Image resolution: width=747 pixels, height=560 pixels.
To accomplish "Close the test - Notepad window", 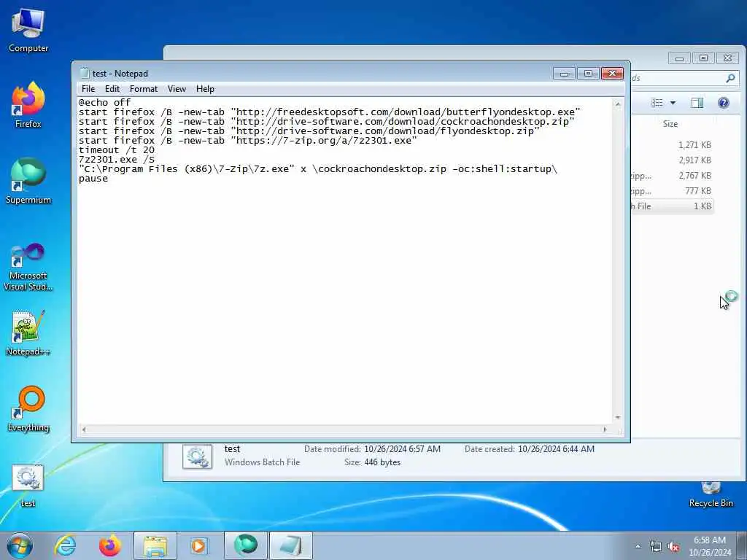I will (x=612, y=74).
